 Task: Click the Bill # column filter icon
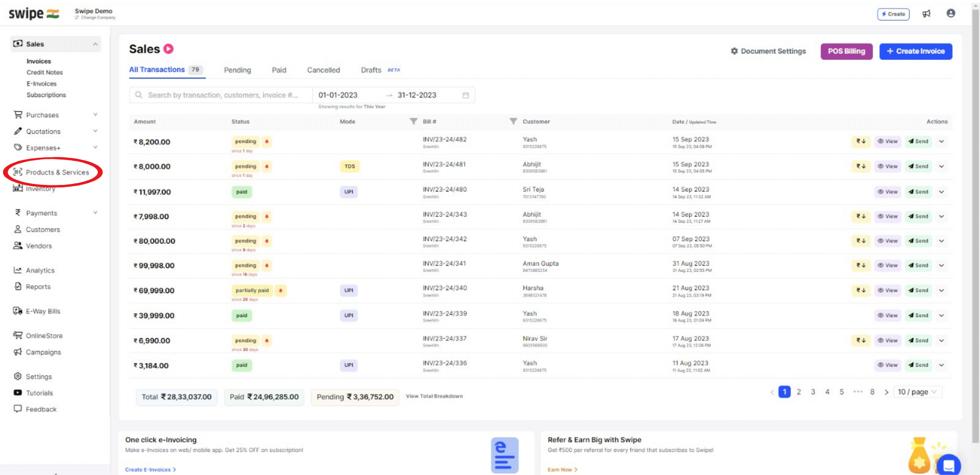[513, 122]
